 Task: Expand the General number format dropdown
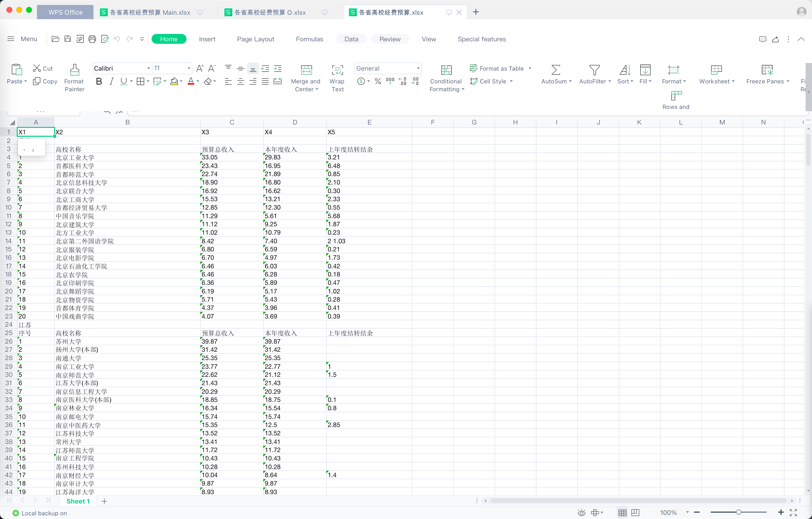pyautogui.click(x=418, y=68)
